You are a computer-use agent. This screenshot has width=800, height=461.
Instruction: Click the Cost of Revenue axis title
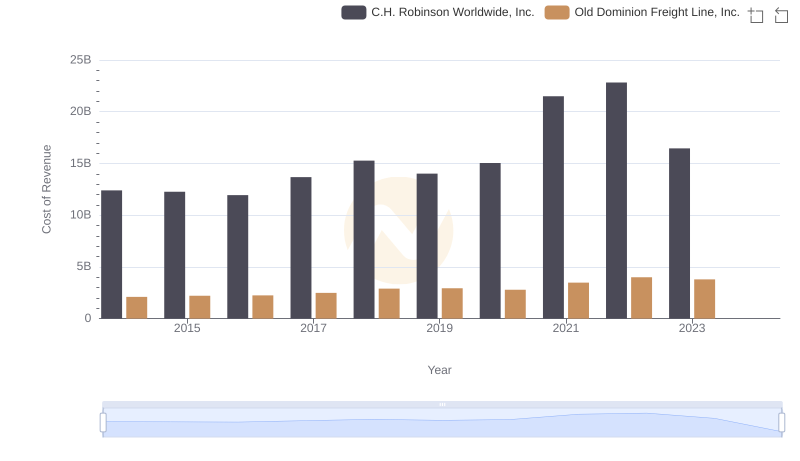coord(46,189)
